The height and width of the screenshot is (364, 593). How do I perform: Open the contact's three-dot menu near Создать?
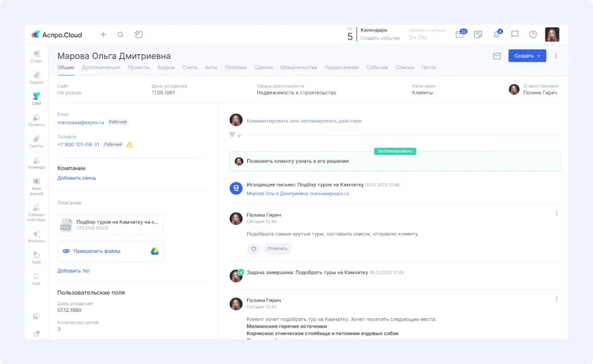click(556, 56)
